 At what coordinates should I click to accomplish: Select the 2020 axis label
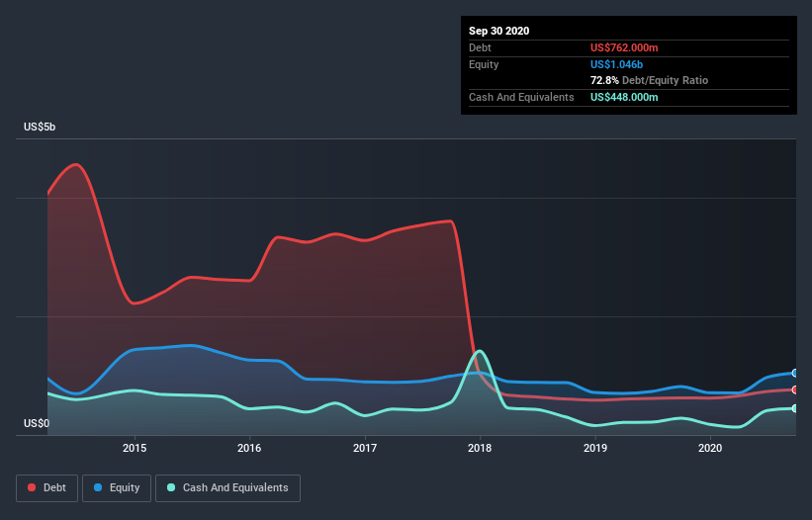(710, 448)
